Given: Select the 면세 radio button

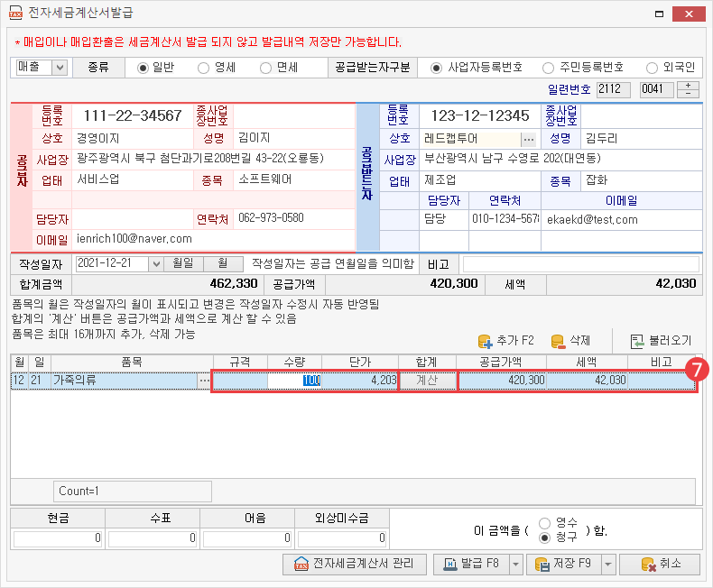Looking at the screenshot, I should coord(265,69).
